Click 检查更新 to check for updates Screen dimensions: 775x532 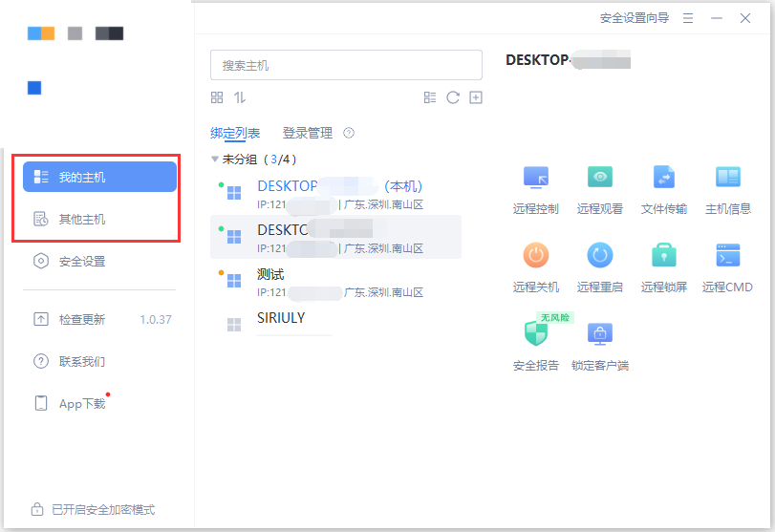point(82,319)
